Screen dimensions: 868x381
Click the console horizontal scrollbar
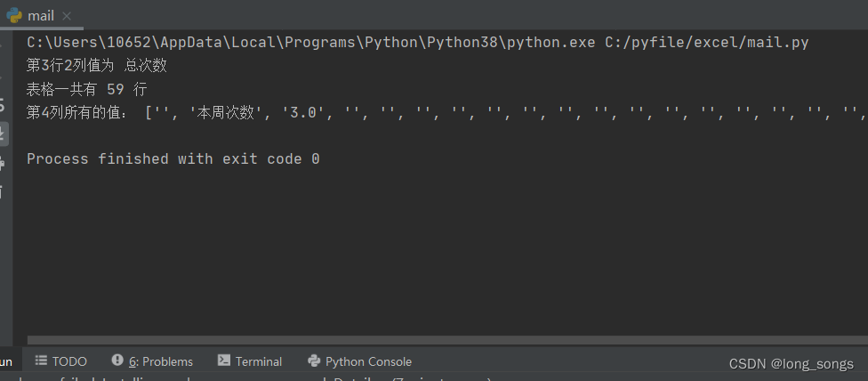(445, 339)
